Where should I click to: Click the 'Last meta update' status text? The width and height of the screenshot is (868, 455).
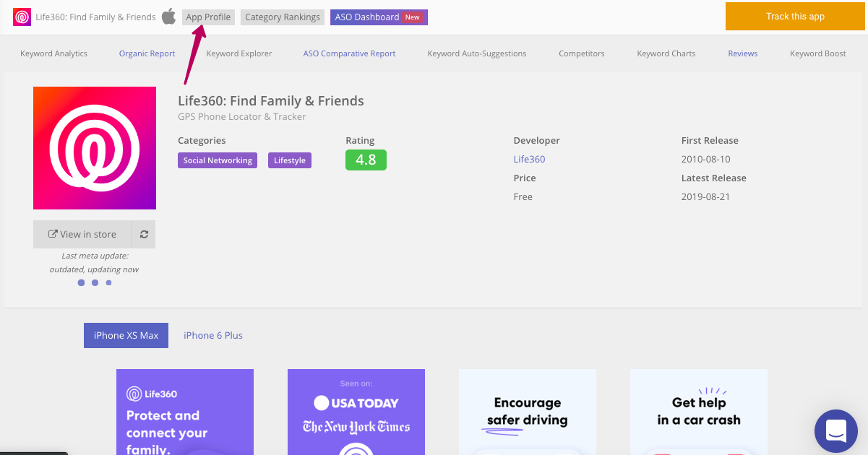tap(95, 262)
